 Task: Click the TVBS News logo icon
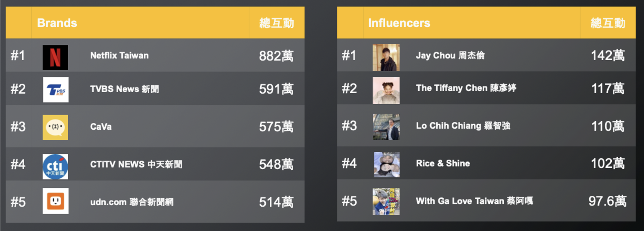(x=56, y=90)
